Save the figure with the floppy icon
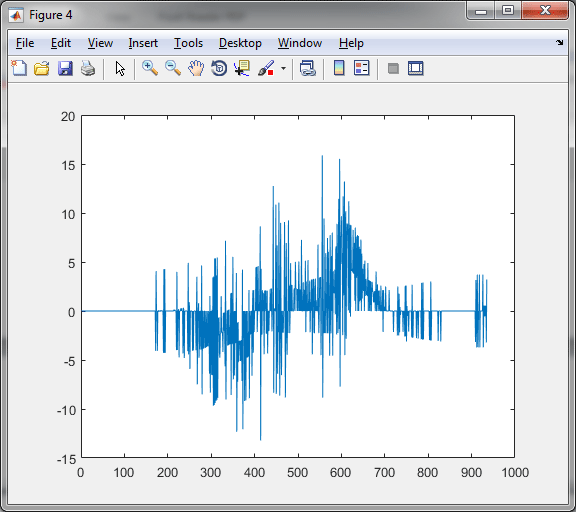This screenshot has height=512, width=576. point(65,68)
